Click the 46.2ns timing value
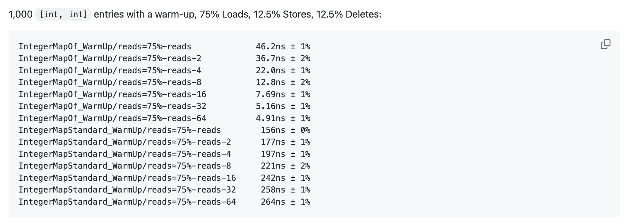The image size is (644, 224). click(x=270, y=47)
